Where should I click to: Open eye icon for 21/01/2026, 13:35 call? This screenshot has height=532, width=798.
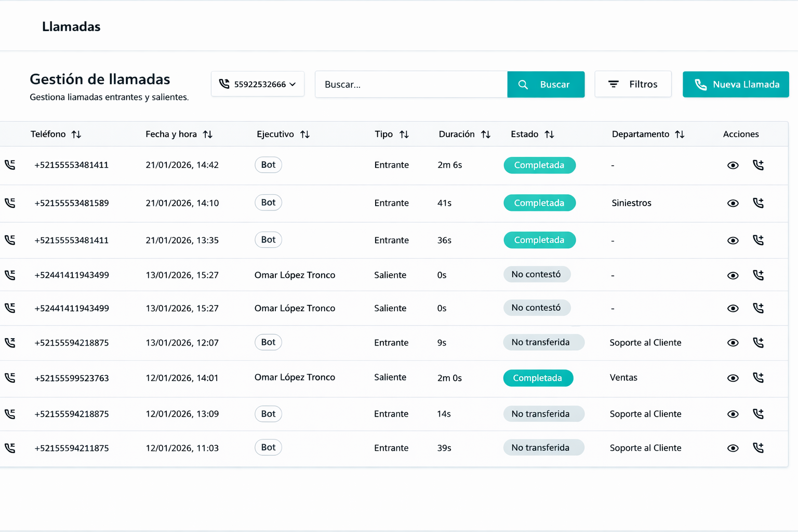pos(733,241)
